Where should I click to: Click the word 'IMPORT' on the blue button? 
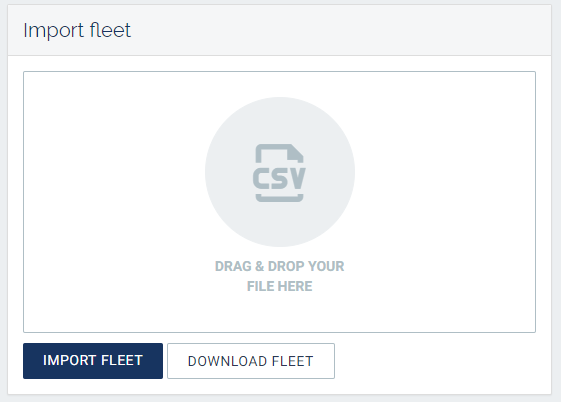[69, 361]
